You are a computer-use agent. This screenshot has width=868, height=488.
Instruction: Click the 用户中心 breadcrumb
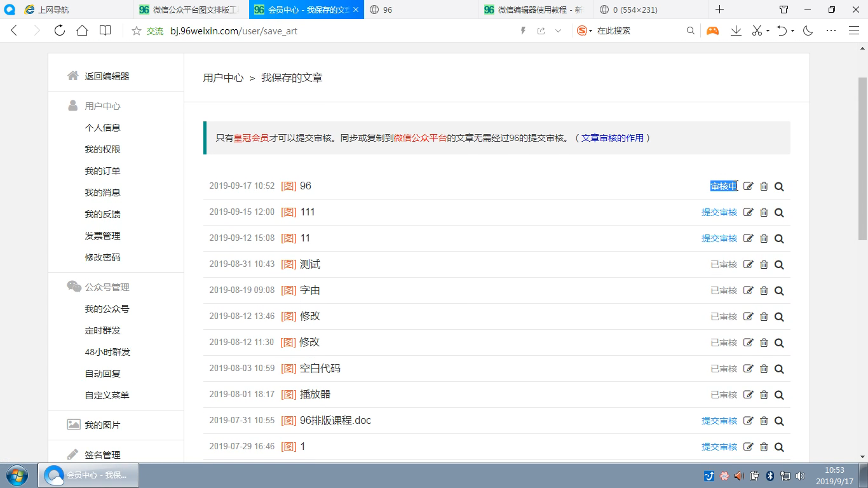coord(223,78)
